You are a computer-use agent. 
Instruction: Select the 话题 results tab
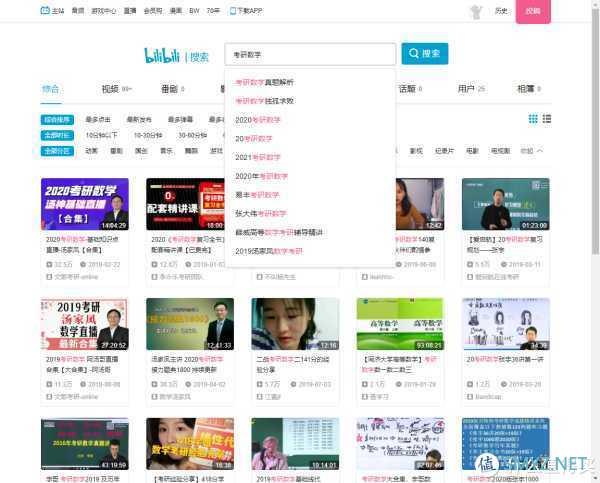[410, 89]
